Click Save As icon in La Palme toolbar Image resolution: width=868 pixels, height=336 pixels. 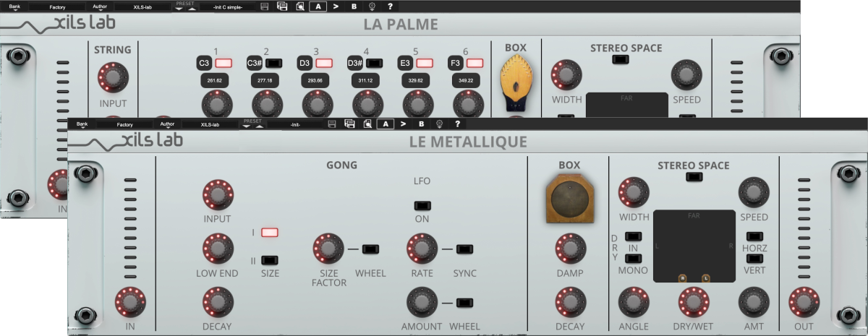point(282,6)
